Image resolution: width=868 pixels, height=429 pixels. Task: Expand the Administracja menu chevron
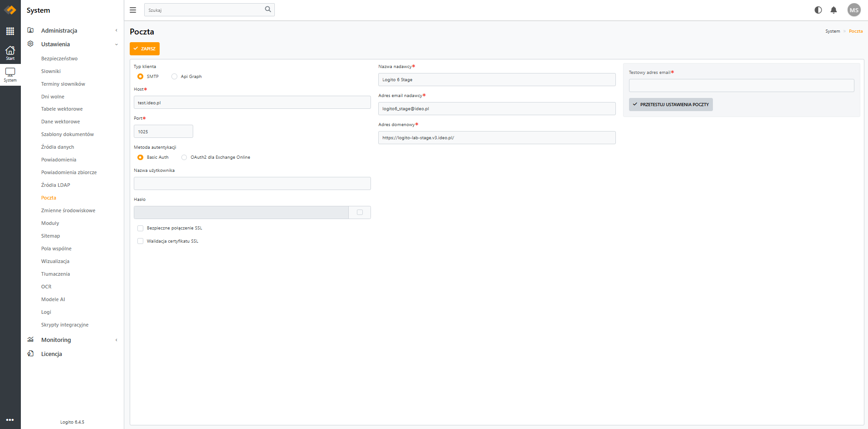pos(117,30)
